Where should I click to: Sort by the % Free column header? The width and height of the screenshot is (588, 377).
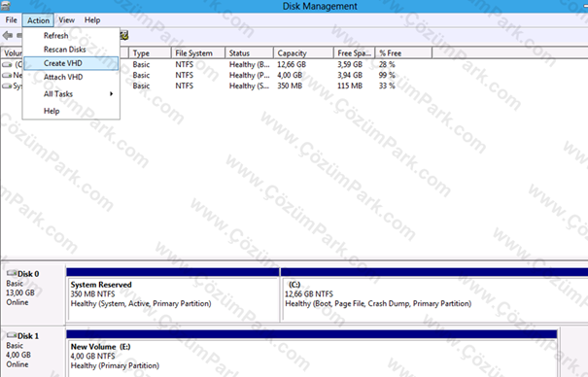[x=403, y=53]
